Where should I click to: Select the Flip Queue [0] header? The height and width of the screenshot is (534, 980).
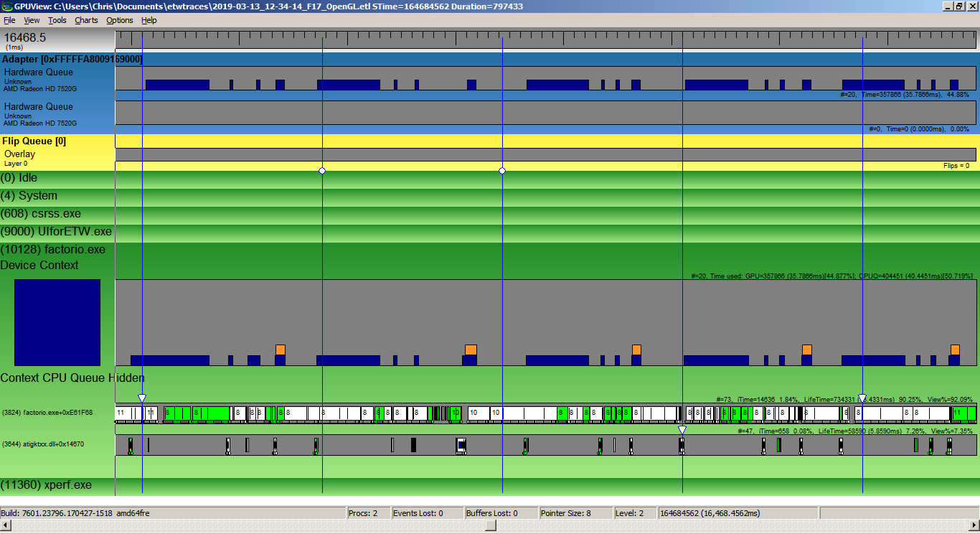(x=34, y=141)
